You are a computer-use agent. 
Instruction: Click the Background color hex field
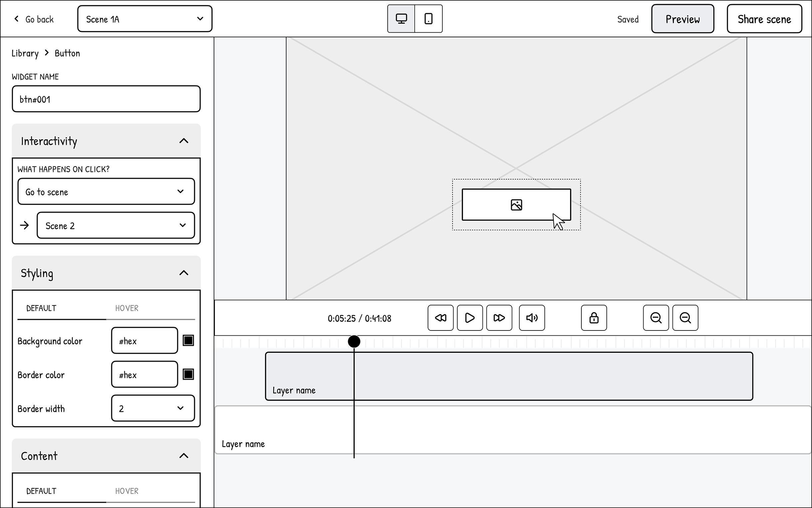(145, 340)
